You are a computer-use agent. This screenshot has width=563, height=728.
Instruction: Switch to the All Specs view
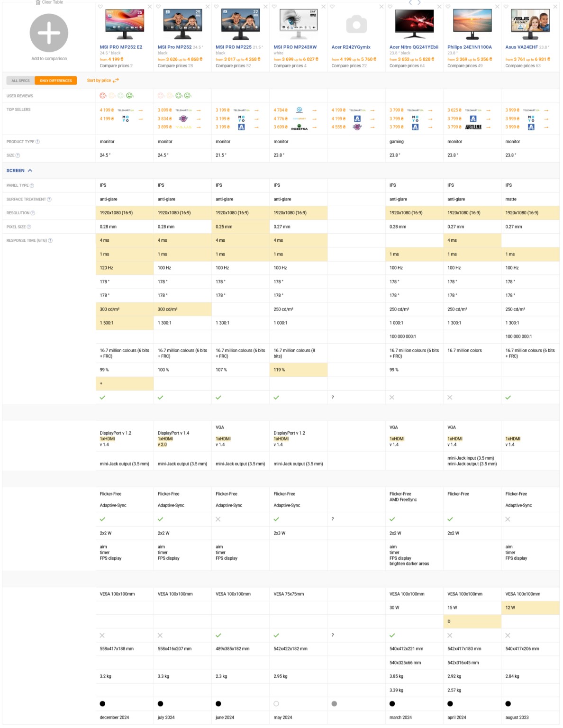coord(20,81)
